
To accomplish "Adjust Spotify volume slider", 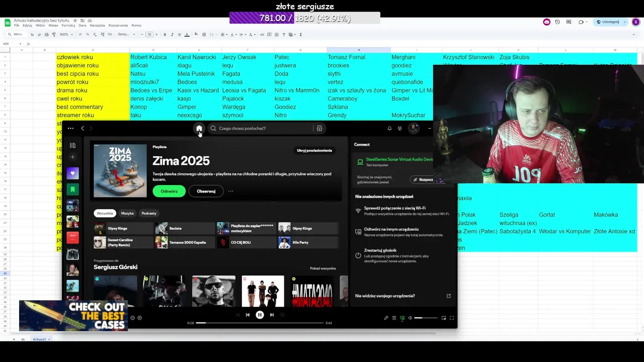I will pyautogui.click(x=426, y=318).
